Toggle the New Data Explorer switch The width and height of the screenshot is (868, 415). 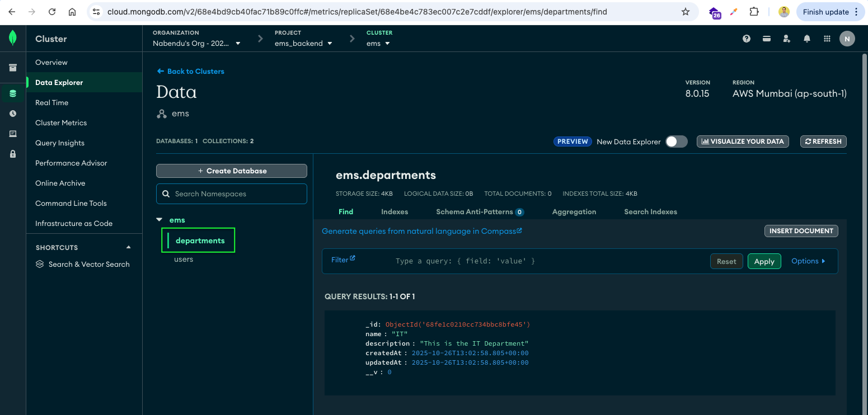click(x=676, y=142)
